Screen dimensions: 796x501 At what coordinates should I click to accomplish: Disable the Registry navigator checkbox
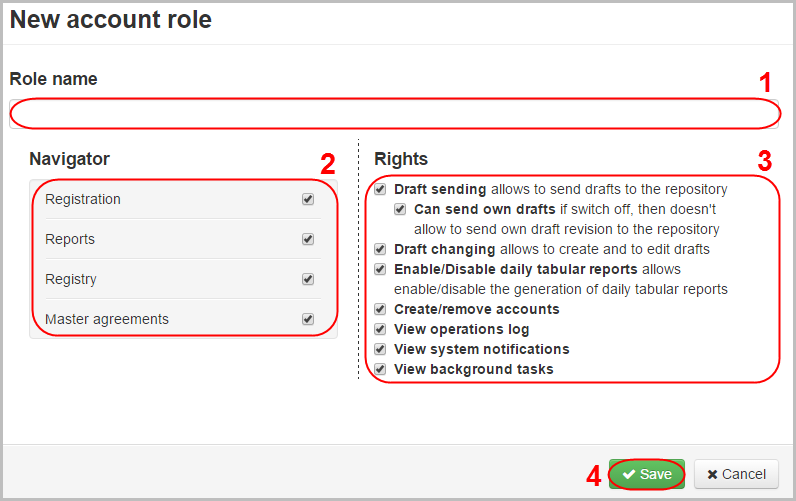[x=308, y=279]
